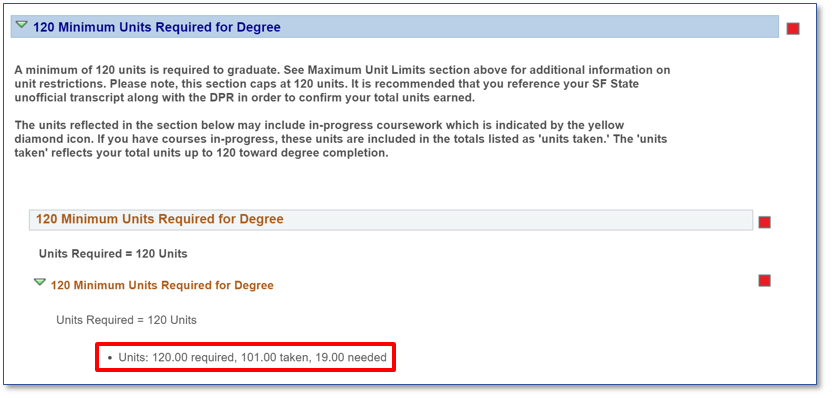Image resolution: width=832 pixels, height=398 pixels.
Task: Click the '120.00 required' text in the units line
Action: tap(193, 358)
